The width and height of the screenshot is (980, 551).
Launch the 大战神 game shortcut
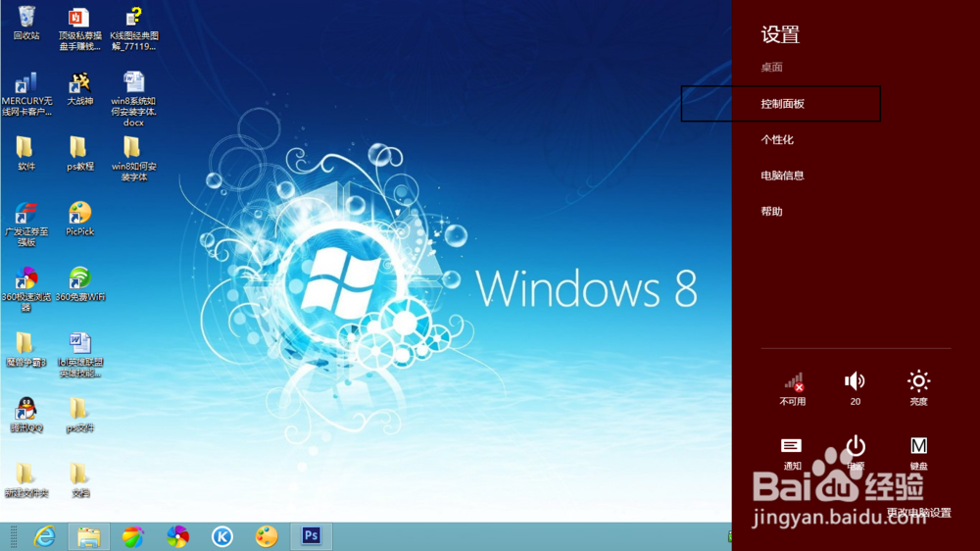(79, 88)
